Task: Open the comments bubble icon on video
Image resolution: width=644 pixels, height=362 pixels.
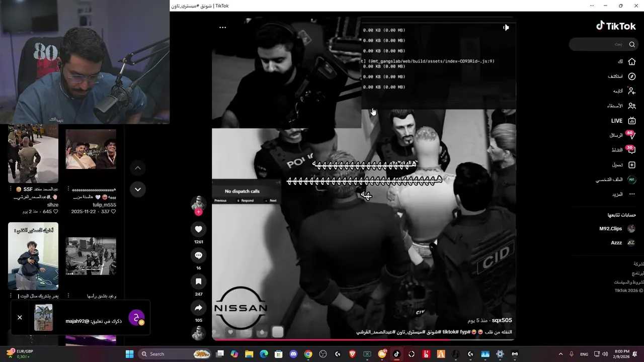Action: click(x=198, y=255)
